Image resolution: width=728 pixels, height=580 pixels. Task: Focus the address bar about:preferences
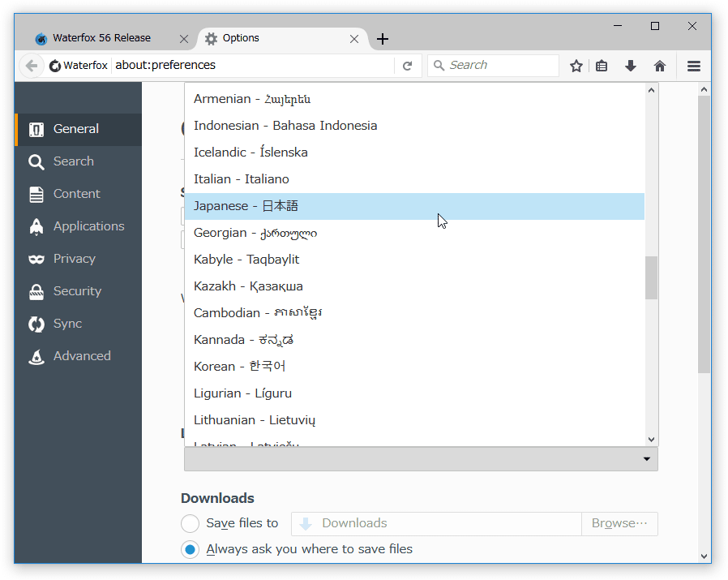pos(253,66)
